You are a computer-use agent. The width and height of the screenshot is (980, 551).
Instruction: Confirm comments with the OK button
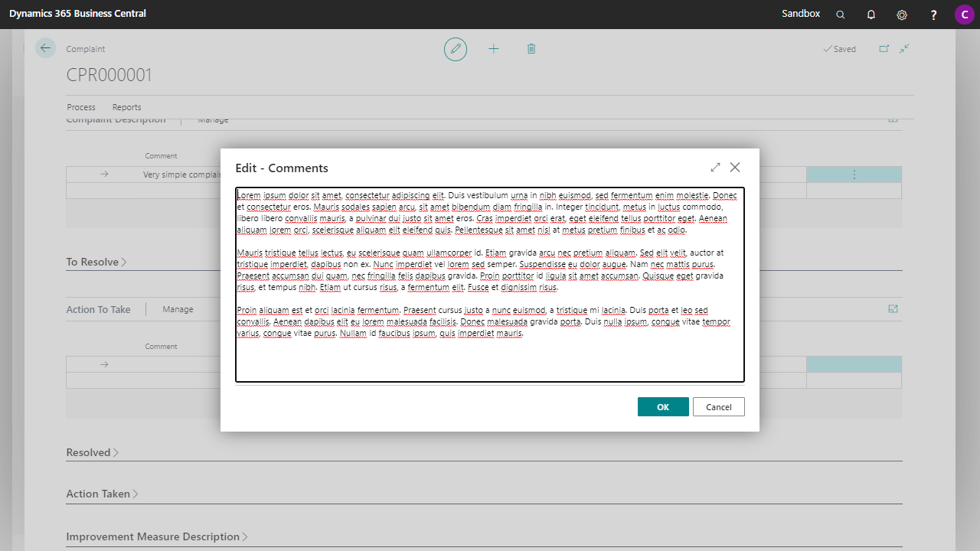663,406
